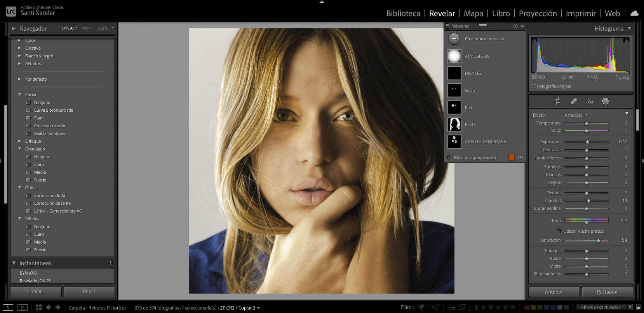Click the Restaurar button
The width and height of the screenshot is (644, 313).
(x=607, y=292)
